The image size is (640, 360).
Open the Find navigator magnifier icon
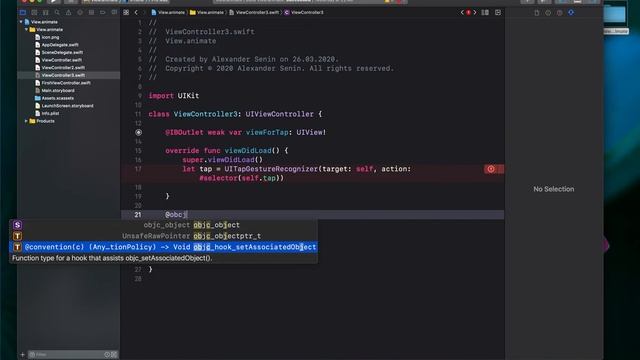pos(57,13)
